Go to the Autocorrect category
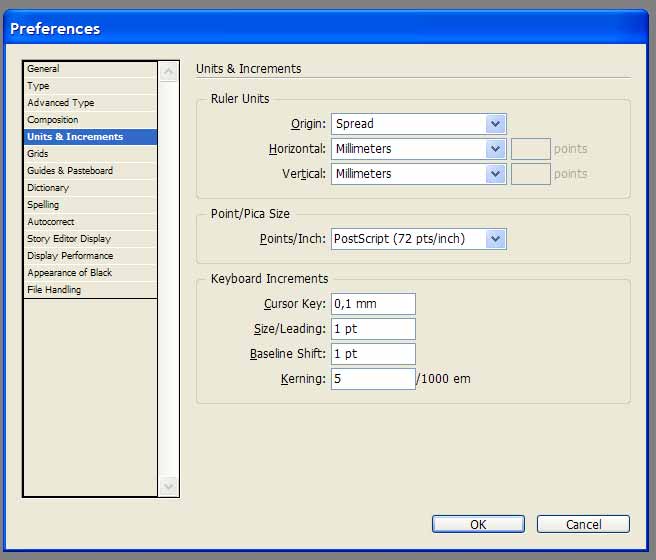Viewport: 656px width, 560px height. tap(90, 222)
